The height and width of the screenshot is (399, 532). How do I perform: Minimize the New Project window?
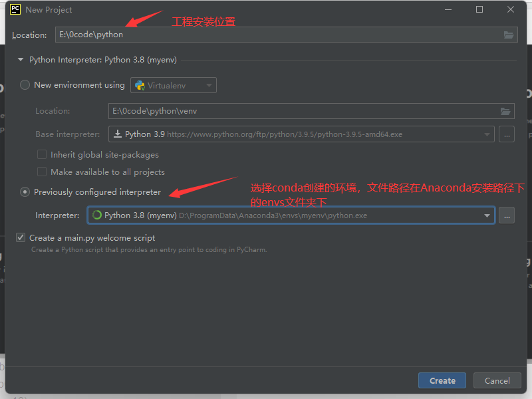[448, 9]
